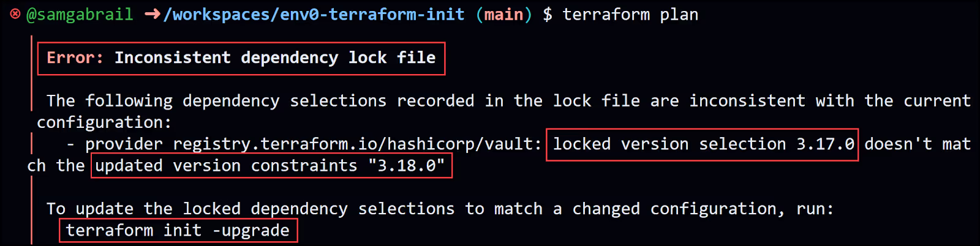Click 'updated version constraints' text
This screenshot has height=246, width=980.
(x=226, y=166)
